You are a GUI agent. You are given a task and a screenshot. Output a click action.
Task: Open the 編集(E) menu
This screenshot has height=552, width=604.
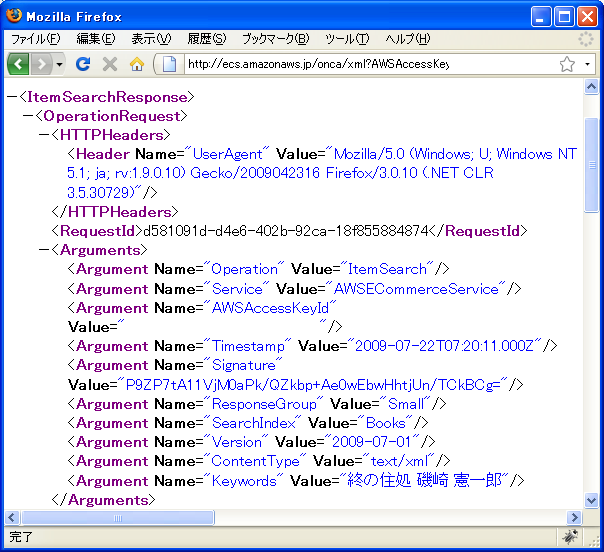(x=96, y=39)
